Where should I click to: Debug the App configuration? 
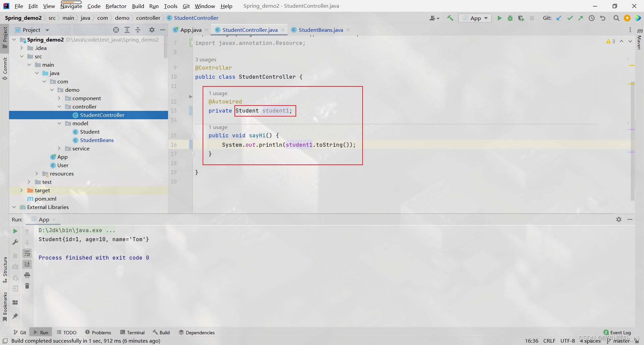pos(510,18)
